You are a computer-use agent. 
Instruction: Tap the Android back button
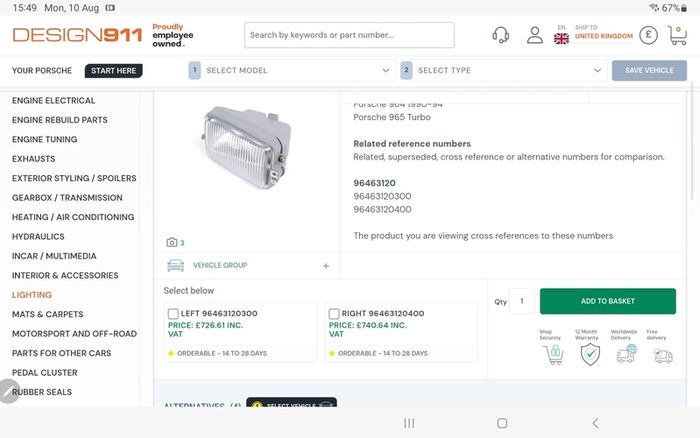[595, 423]
